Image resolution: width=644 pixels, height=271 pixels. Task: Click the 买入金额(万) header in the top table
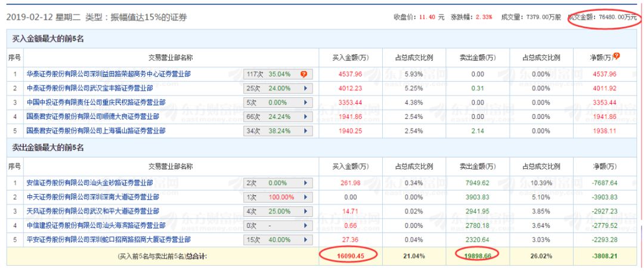coord(350,58)
